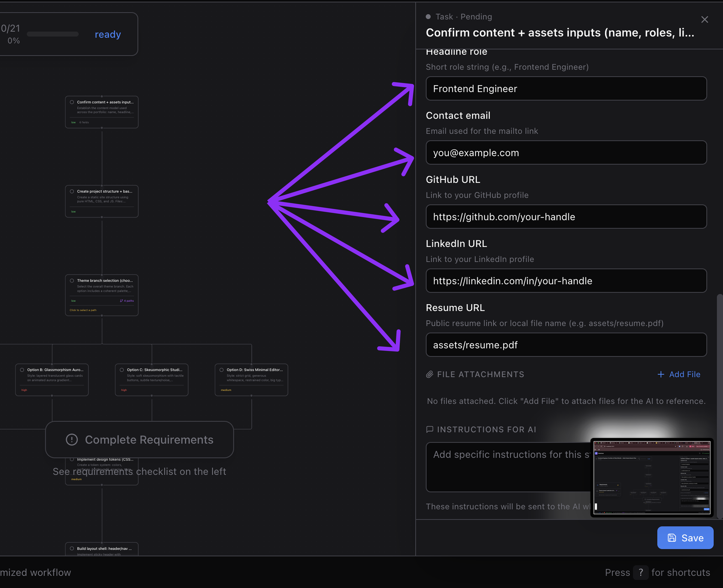Toggle the Confirm content + assets task circle
Image resolution: width=723 pixels, height=588 pixels.
click(x=72, y=102)
